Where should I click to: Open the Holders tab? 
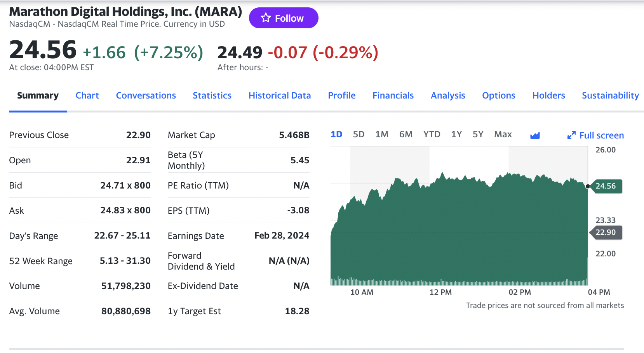coord(548,95)
